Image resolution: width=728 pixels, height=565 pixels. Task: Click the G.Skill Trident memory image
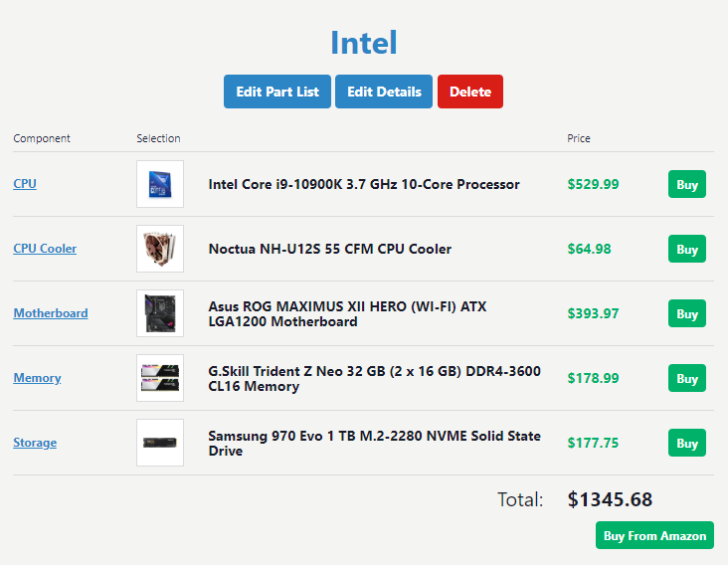coord(160,378)
